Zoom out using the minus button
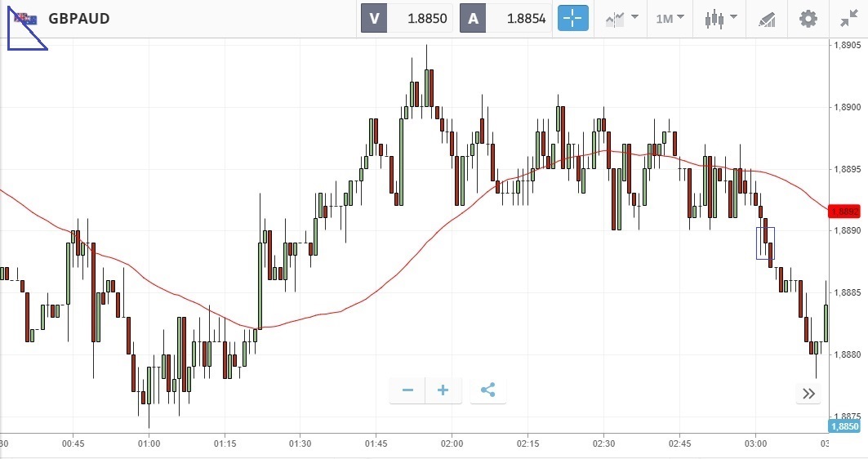The height and width of the screenshot is (459, 868). (407, 390)
